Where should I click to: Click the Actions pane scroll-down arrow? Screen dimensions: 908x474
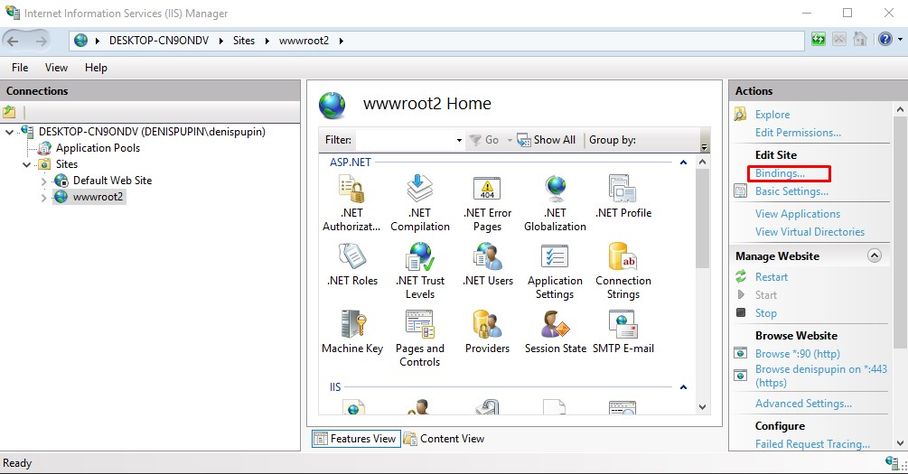(900, 443)
